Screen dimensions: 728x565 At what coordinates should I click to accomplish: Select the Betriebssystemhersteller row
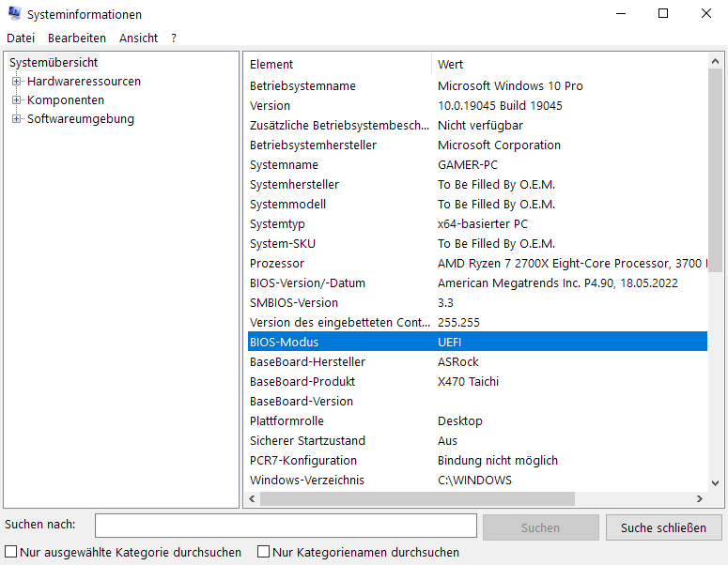click(x=477, y=145)
